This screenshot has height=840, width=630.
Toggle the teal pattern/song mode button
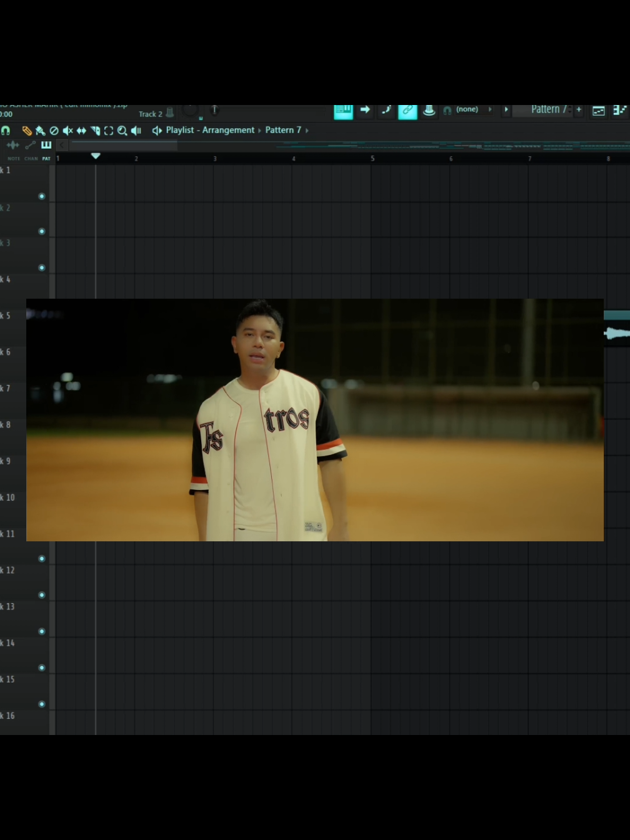343,111
